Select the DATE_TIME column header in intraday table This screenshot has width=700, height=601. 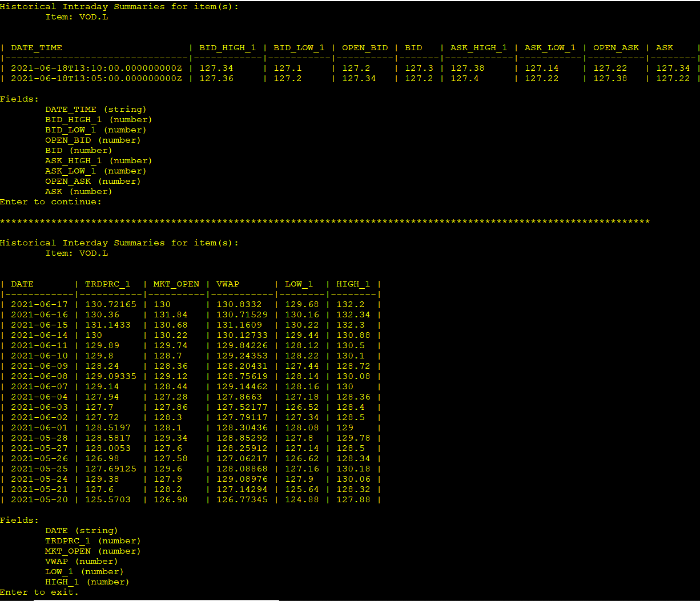[x=37, y=48]
